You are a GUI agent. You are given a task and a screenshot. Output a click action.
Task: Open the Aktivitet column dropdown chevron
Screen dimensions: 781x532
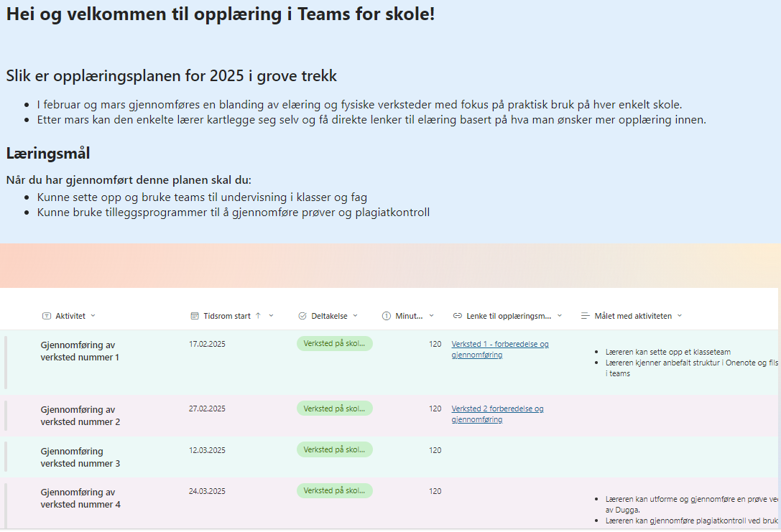tap(93, 316)
